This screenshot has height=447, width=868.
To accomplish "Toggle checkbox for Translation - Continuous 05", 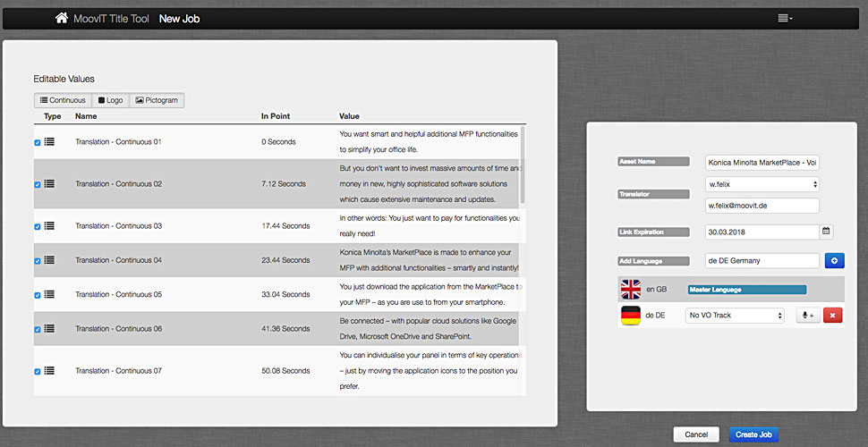I will pyautogui.click(x=38, y=295).
